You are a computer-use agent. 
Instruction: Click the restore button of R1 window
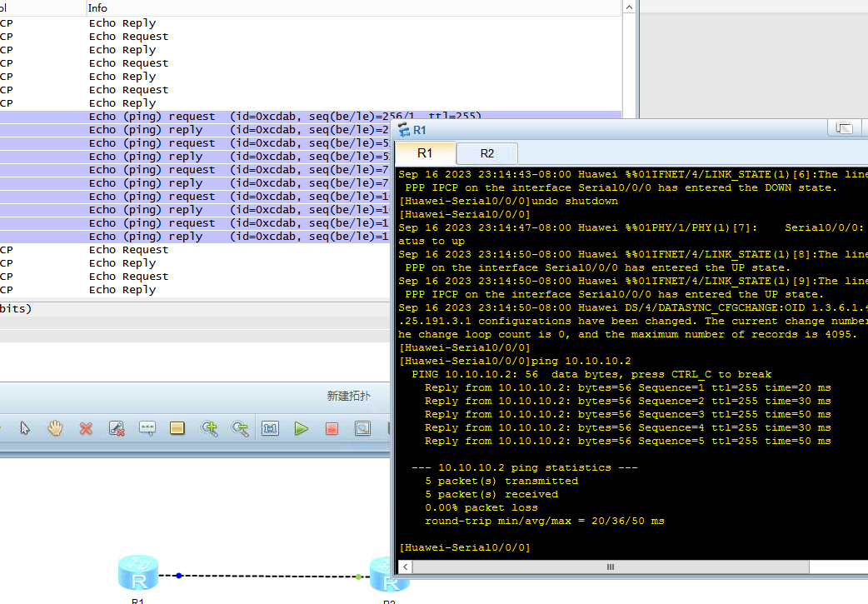pyautogui.click(x=844, y=128)
